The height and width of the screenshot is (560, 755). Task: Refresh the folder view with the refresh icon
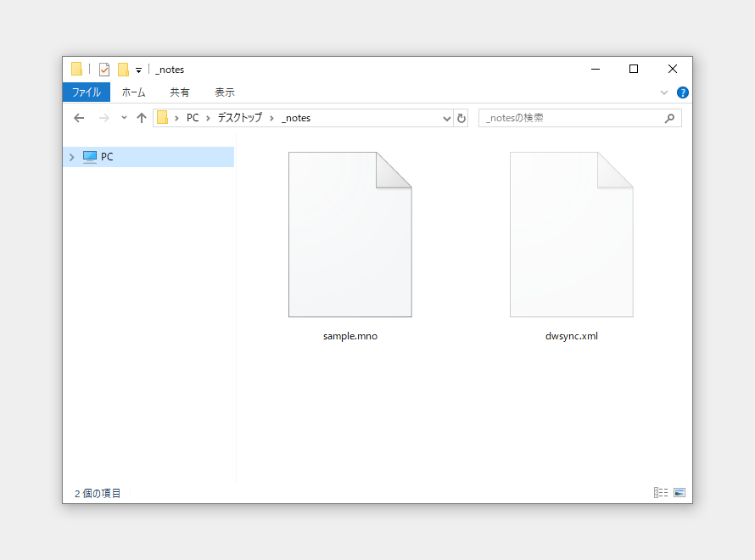[461, 118]
